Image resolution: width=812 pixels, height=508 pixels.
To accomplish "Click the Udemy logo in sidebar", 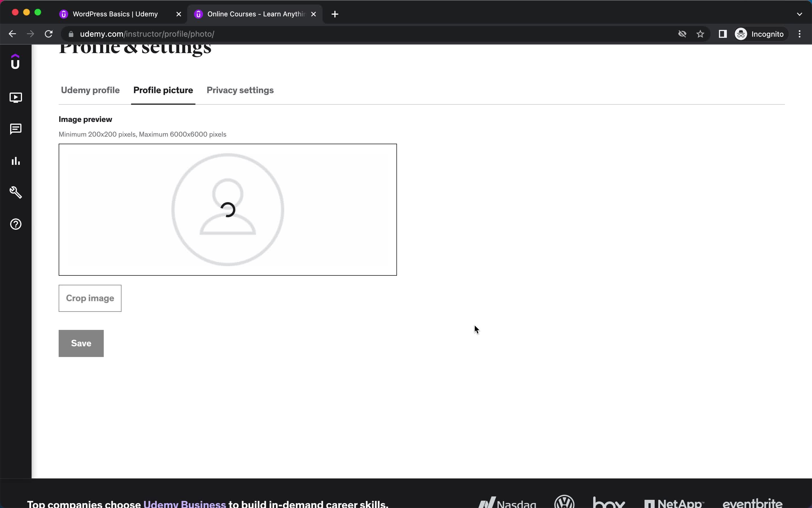I will point(16,62).
